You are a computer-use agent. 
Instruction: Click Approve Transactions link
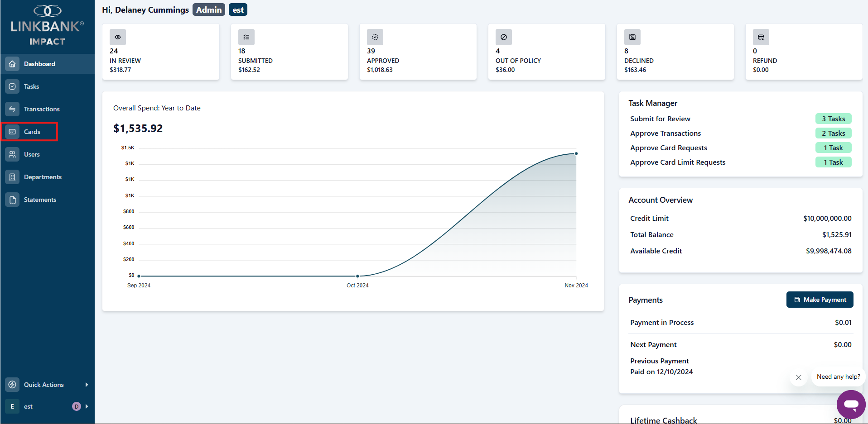coord(665,133)
